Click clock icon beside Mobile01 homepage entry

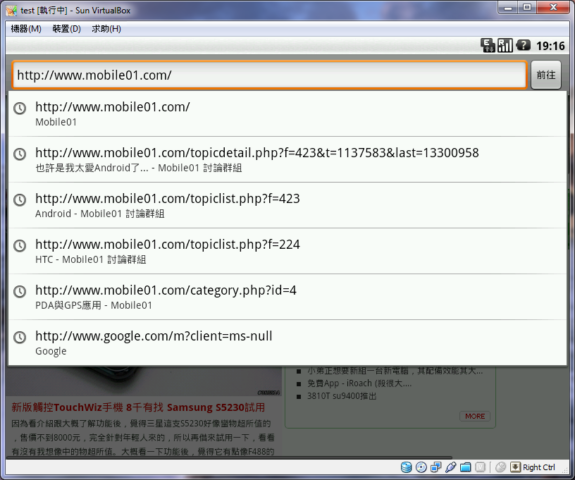click(20, 108)
